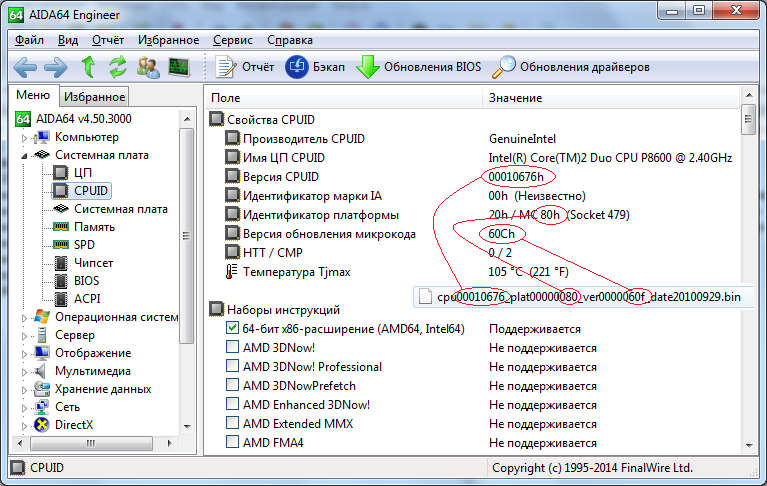The height and width of the screenshot is (486, 767).
Task: Switch to the Избранное tab of the left panel
Action: (94, 97)
